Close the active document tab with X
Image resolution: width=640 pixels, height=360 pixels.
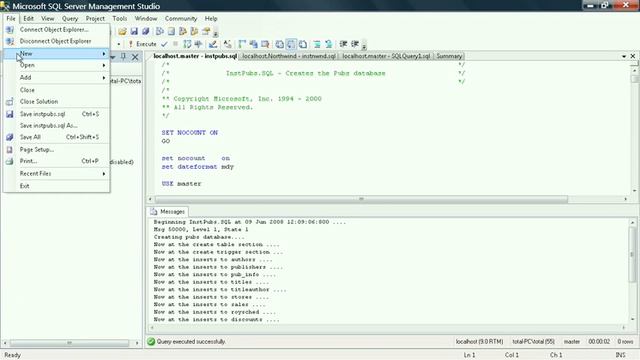click(633, 56)
